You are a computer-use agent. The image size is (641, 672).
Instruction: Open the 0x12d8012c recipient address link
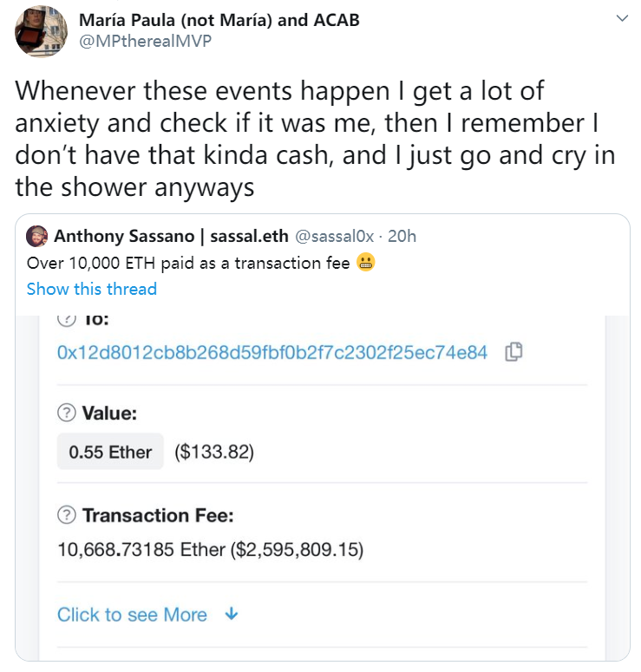271,353
